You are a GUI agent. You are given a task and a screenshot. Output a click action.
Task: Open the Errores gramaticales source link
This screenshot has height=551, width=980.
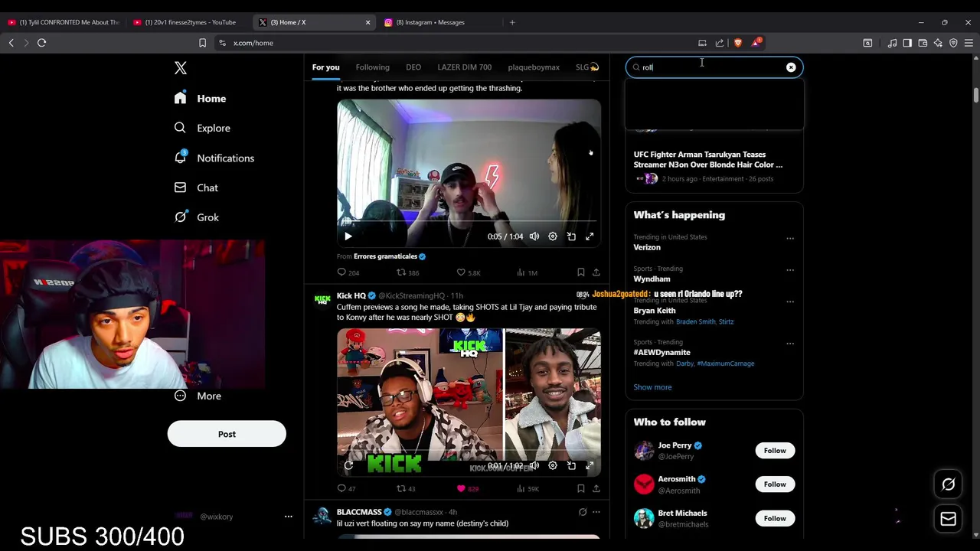[385, 256]
